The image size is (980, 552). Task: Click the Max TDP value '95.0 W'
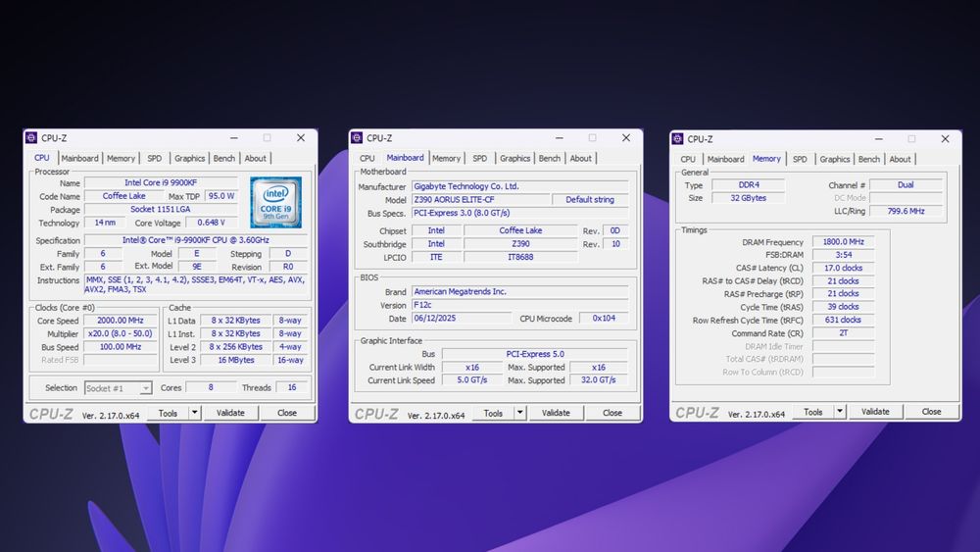221,196
